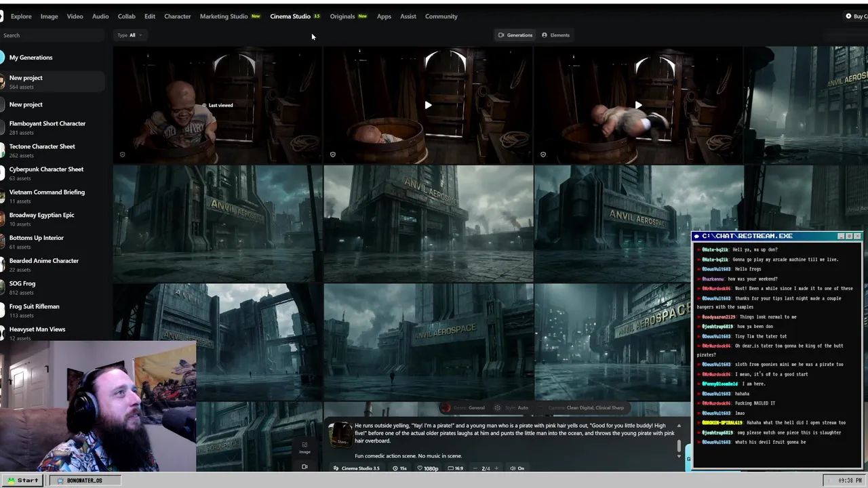Open the Image menu
This screenshot has width=868, height=488.
(x=49, y=16)
